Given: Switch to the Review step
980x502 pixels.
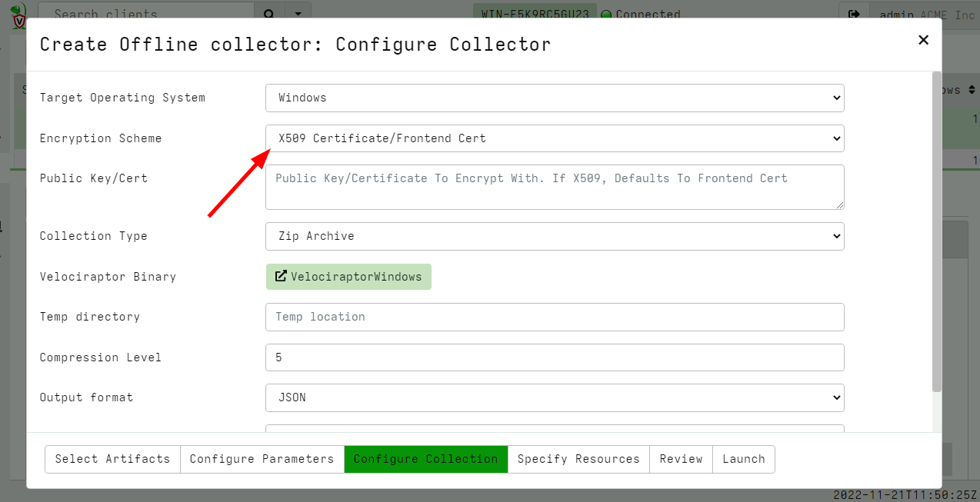Looking at the screenshot, I should pyautogui.click(x=681, y=459).
